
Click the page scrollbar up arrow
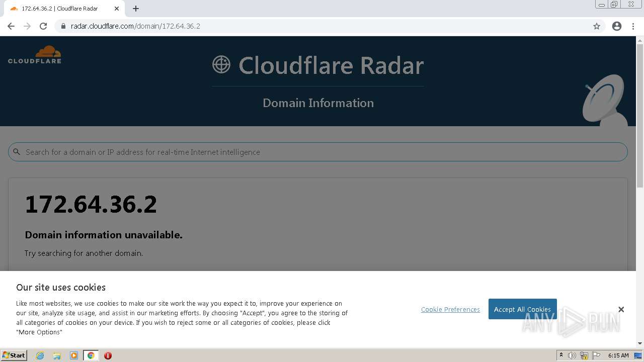(x=640, y=40)
